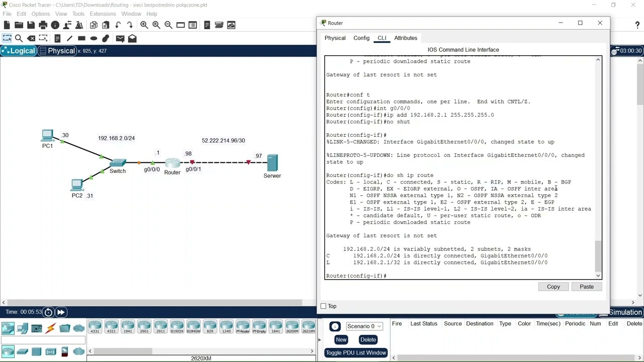
Task: Switch to the Config tab in Router window
Action: (361, 38)
